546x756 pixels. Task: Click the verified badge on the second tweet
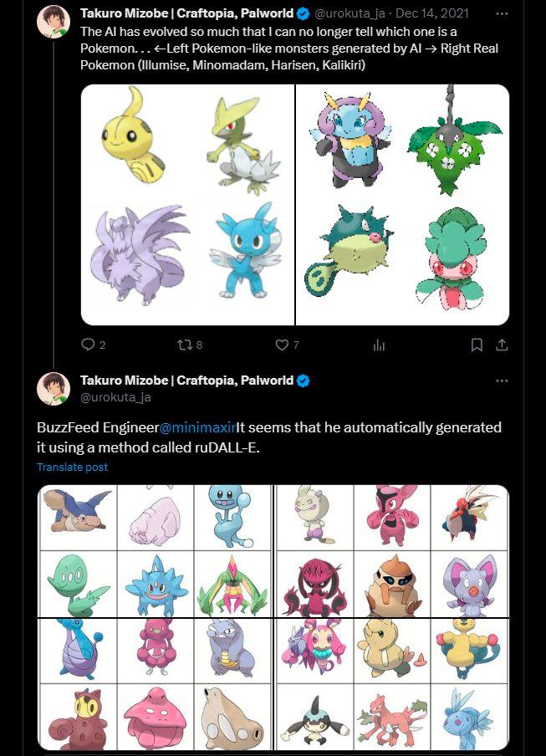[303, 381]
